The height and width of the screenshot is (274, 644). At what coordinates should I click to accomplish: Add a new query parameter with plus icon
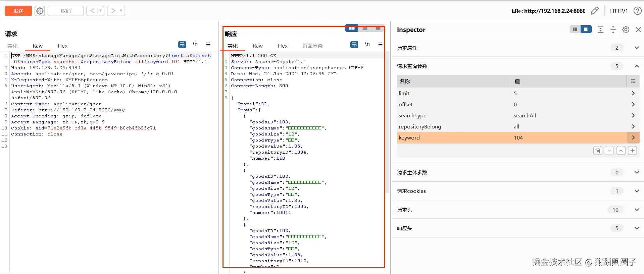pyautogui.click(x=633, y=151)
